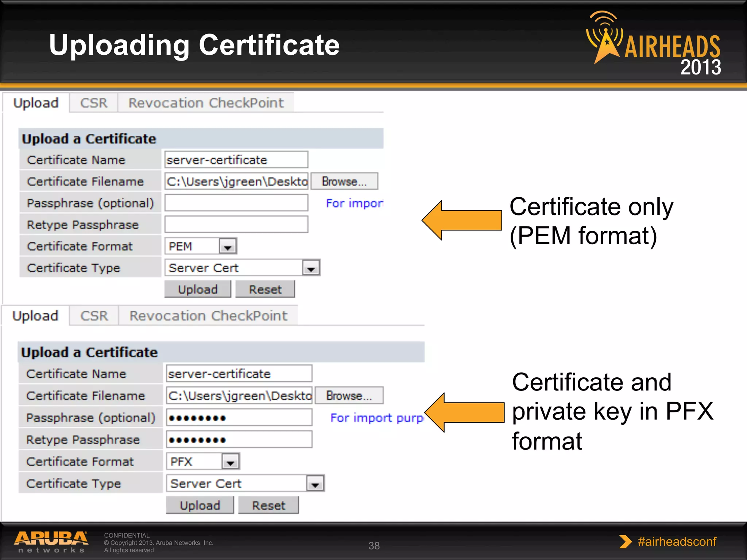Click Certificate Name field in the PFX form
The width and height of the screenshot is (747, 560).
click(x=239, y=374)
